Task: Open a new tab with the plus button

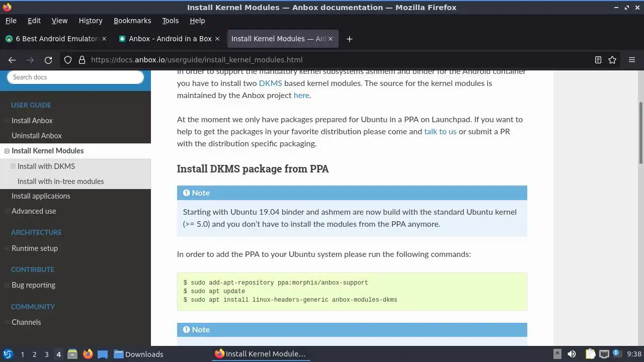Action: (349, 39)
